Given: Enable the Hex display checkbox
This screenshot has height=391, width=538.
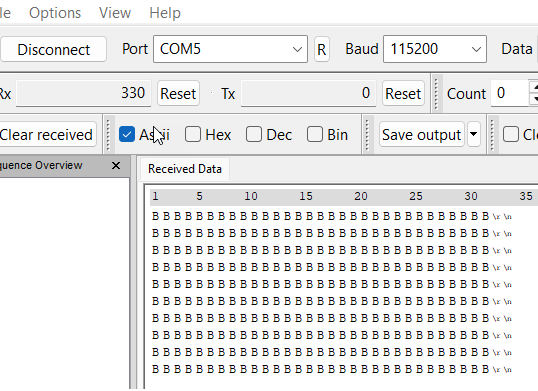Looking at the screenshot, I should pyautogui.click(x=193, y=134).
